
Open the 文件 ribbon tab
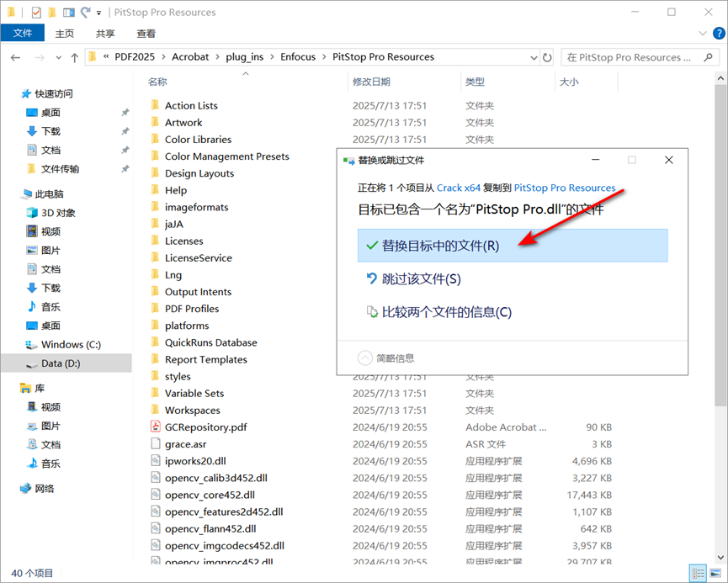pos(22,33)
